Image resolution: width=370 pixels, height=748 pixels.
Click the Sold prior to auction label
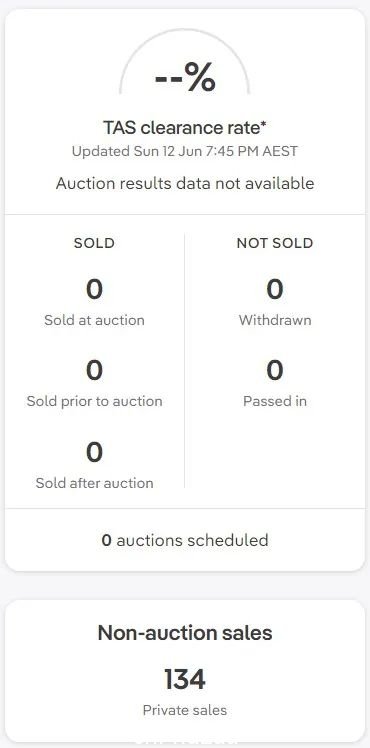pyautogui.click(x=94, y=401)
